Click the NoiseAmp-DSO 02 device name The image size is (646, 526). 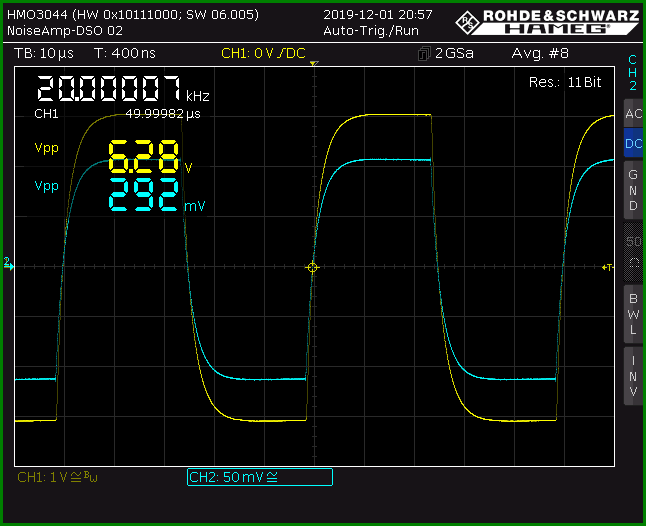(x=65, y=31)
